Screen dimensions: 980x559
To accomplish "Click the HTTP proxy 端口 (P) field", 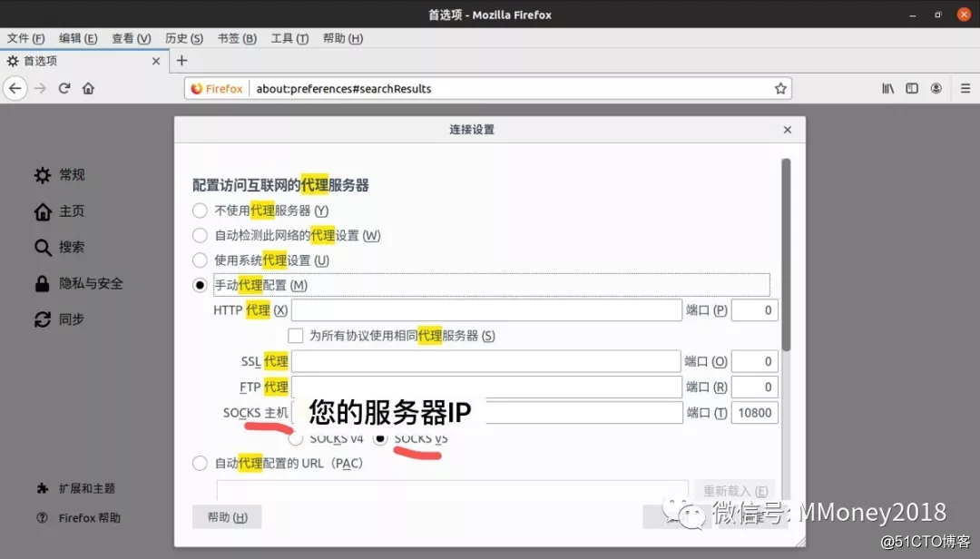I will tap(754, 310).
